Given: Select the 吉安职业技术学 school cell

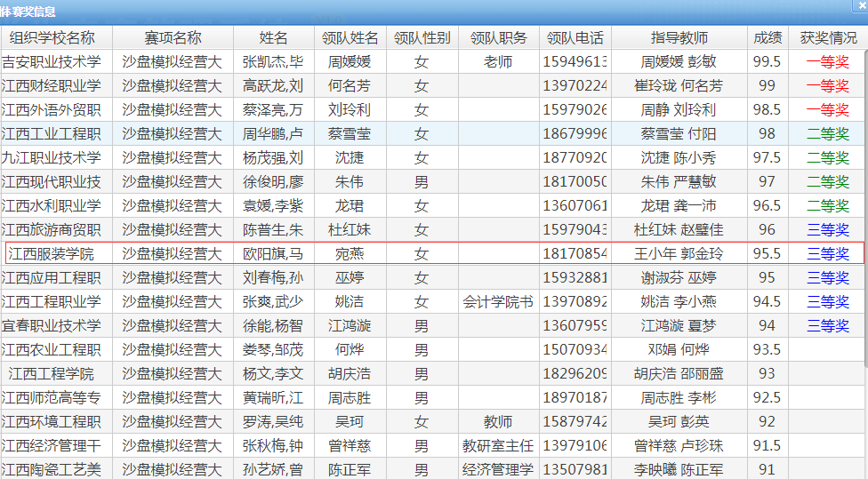Looking at the screenshot, I should point(52,62).
